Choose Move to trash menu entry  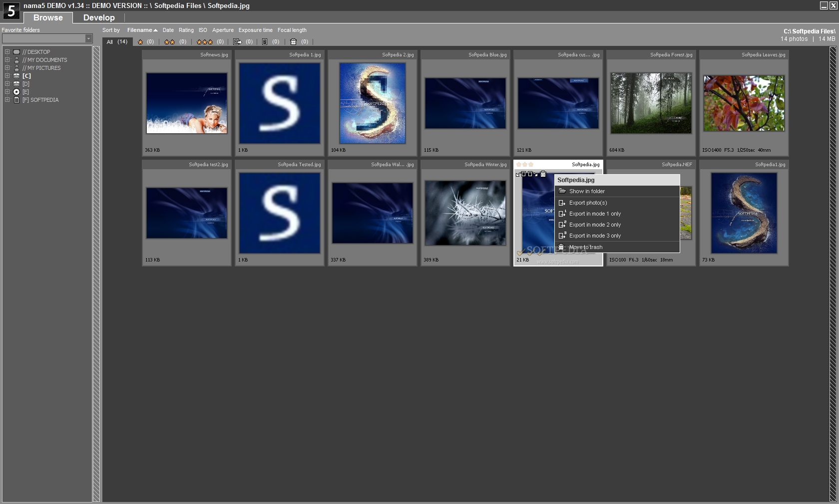click(617, 247)
